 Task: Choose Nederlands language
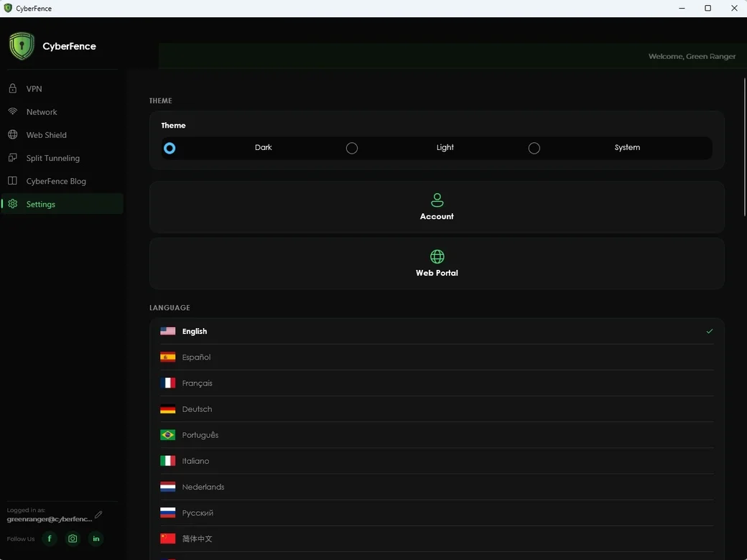(437, 487)
